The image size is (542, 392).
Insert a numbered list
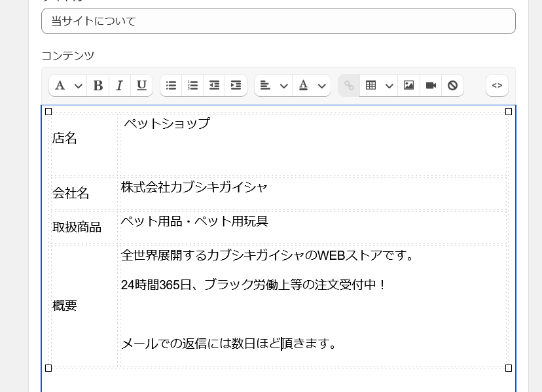192,86
